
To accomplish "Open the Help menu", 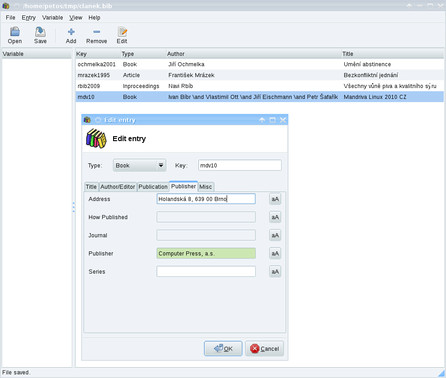I will pyautogui.click(x=94, y=17).
